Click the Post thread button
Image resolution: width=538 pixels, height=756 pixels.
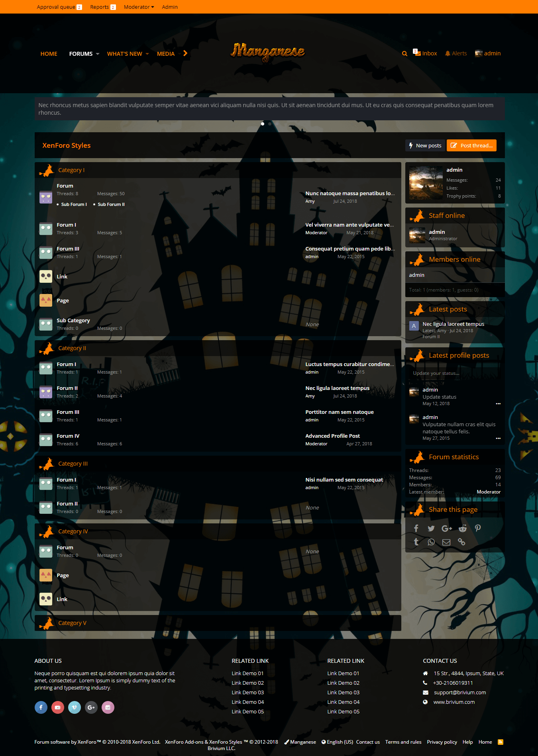click(471, 145)
